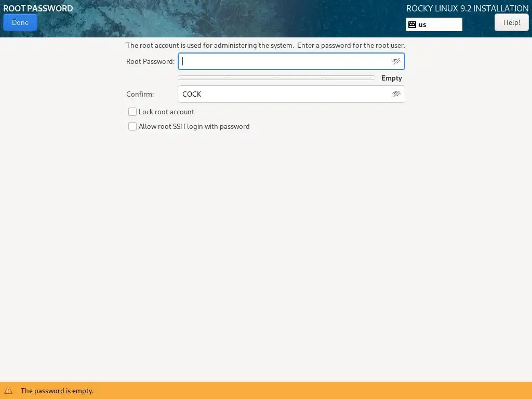Click the password strength bar
The width and height of the screenshot is (532, 399).
click(276, 78)
